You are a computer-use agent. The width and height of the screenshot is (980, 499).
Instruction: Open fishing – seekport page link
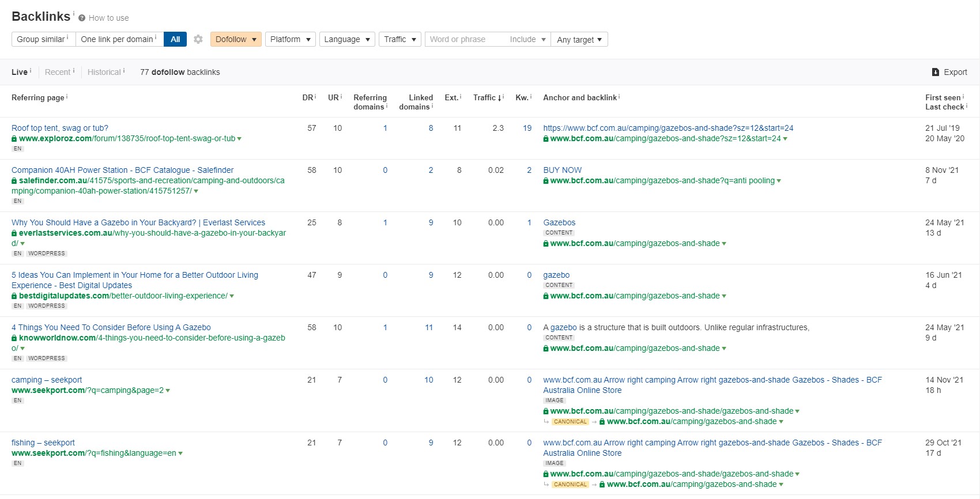[x=43, y=443]
